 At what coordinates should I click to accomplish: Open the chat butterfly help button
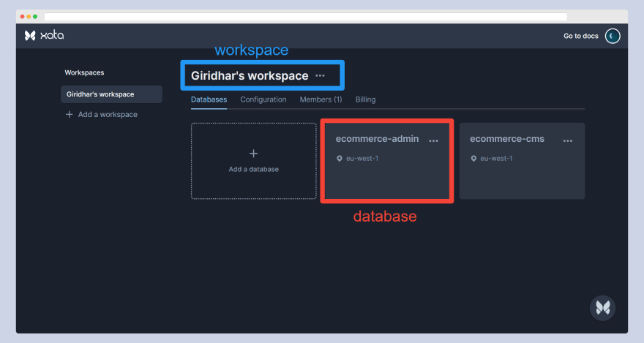pyautogui.click(x=602, y=308)
